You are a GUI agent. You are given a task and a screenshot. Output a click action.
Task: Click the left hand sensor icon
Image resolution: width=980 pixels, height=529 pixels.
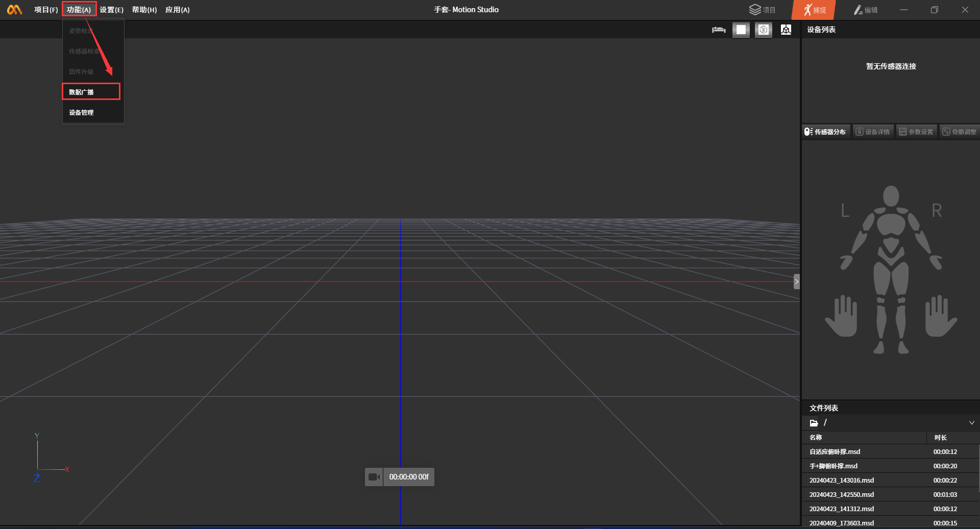(x=841, y=316)
